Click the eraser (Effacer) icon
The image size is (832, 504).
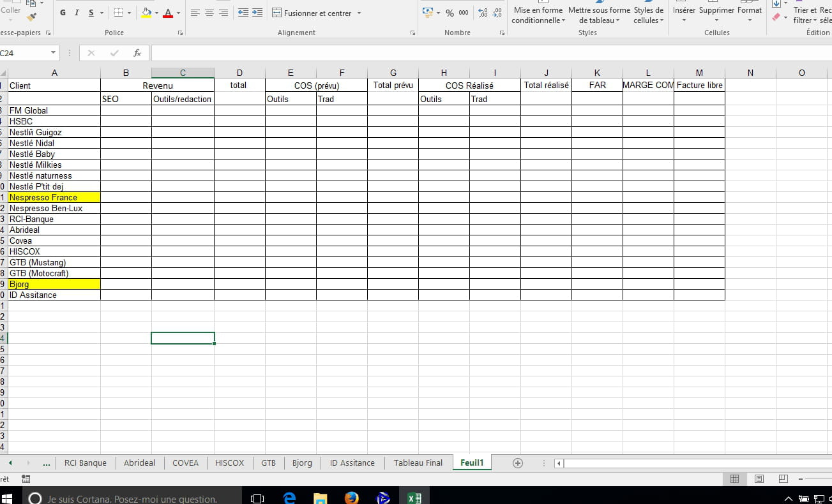click(776, 17)
